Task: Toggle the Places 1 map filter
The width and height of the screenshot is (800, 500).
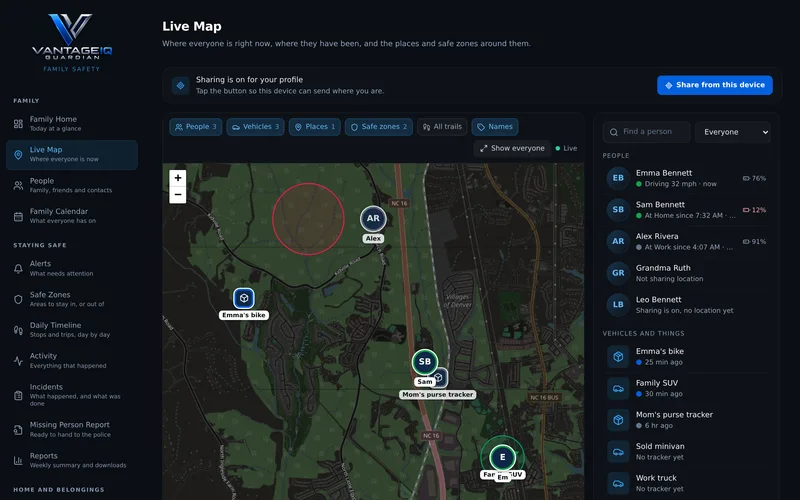Action: 315,127
